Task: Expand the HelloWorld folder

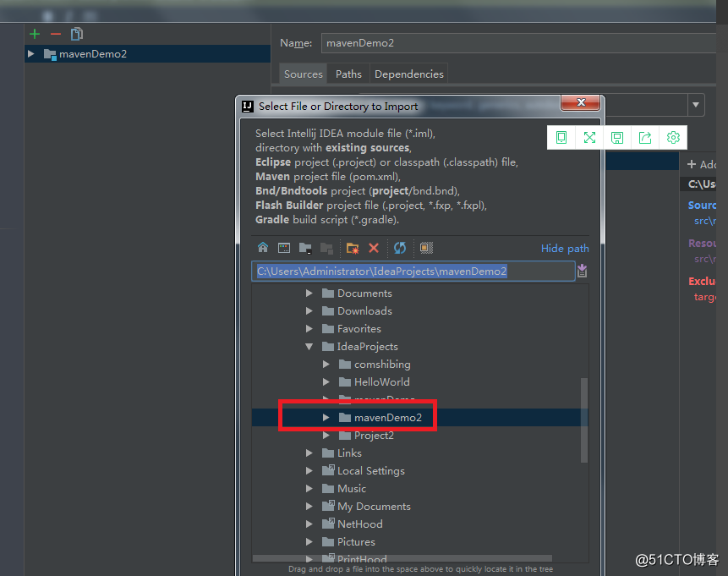Action: 326,381
